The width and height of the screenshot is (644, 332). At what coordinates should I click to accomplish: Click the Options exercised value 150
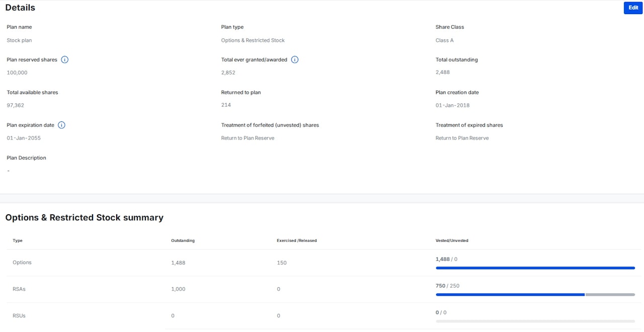click(282, 263)
